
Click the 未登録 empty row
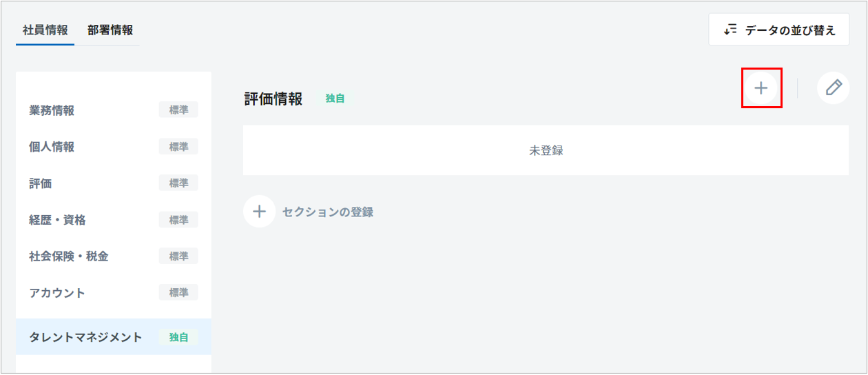[x=546, y=150]
